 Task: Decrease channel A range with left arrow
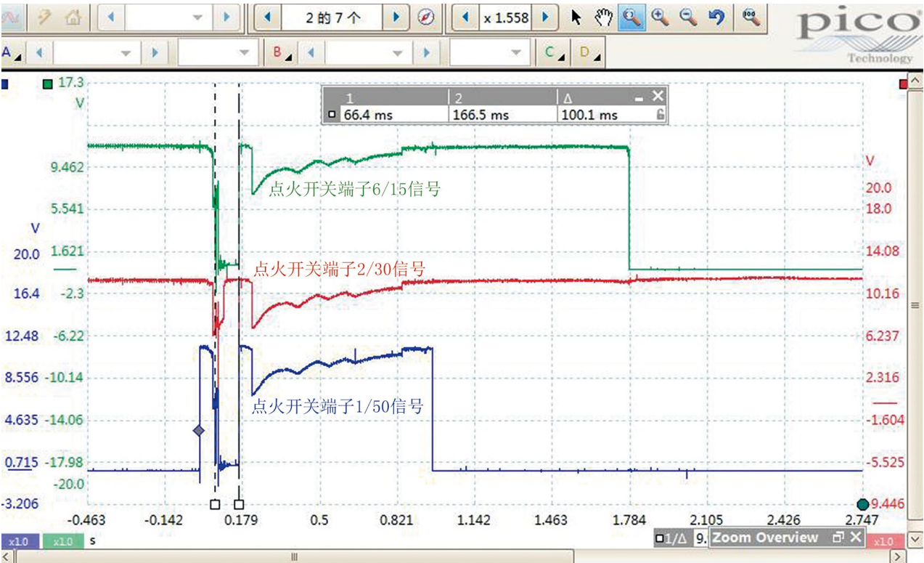click(x=39, y=53)
